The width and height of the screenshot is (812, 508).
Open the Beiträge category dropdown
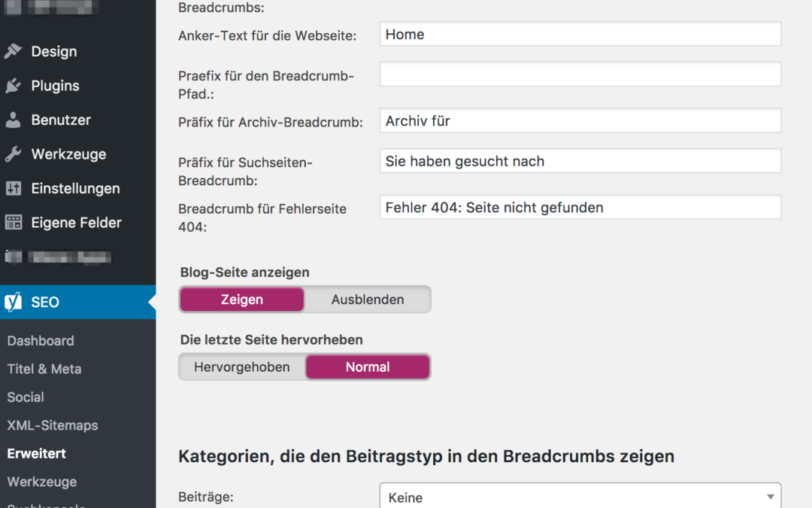click(x=580, y=497)
